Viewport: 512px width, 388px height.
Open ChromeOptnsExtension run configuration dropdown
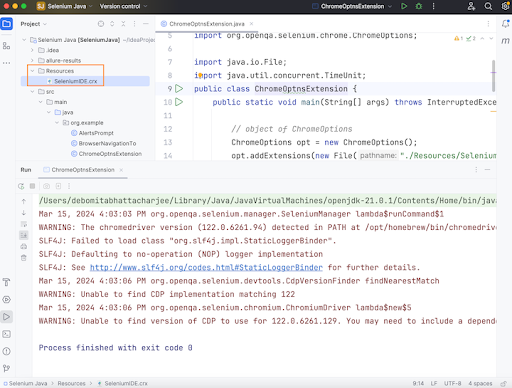(x=352, y=6)
